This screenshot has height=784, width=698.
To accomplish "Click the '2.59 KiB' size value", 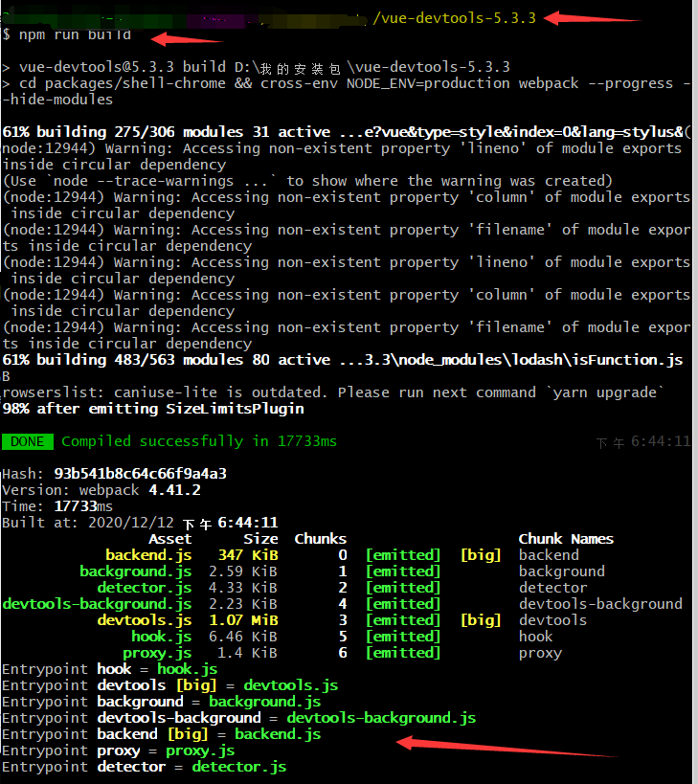I will click(x=243, y=571).
